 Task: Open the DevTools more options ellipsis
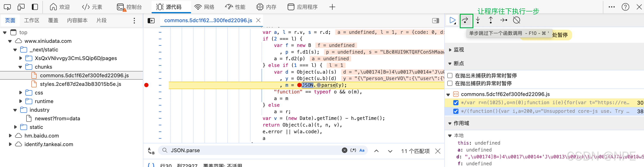pos(611,7)
